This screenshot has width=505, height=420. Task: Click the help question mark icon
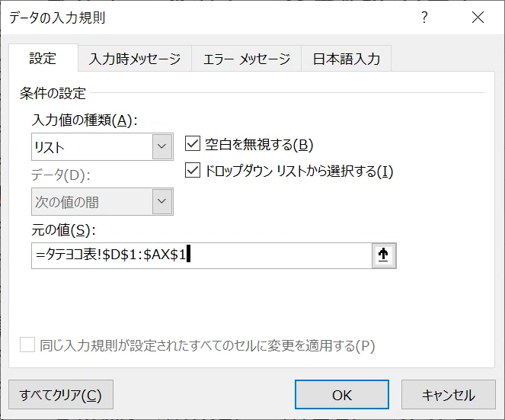424,17
